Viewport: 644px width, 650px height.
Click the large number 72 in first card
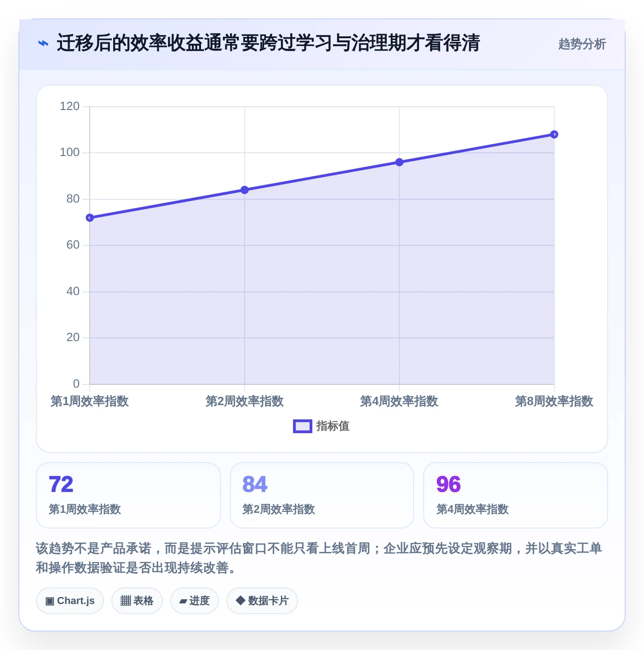61,484
